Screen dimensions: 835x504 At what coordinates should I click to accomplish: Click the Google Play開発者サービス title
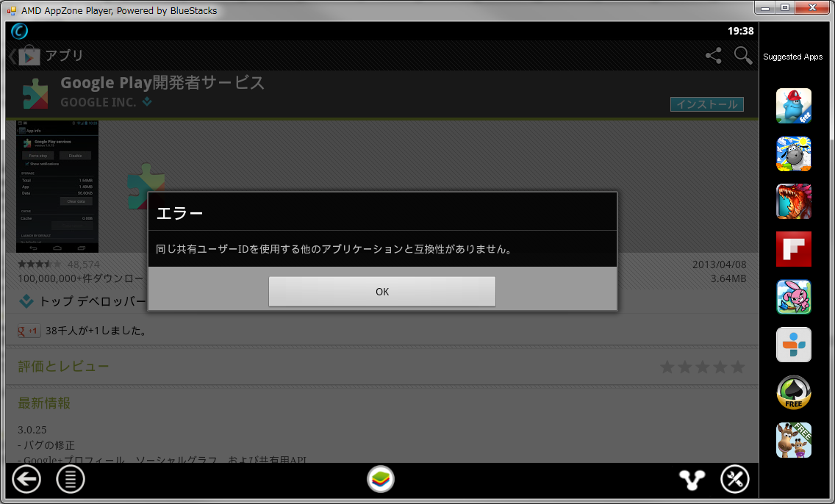click(162, 82)
